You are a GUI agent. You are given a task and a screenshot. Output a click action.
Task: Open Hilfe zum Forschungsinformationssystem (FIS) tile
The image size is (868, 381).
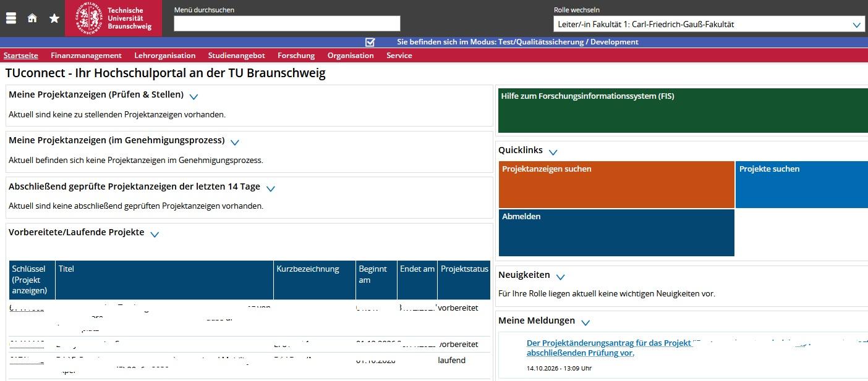(683, 111)
